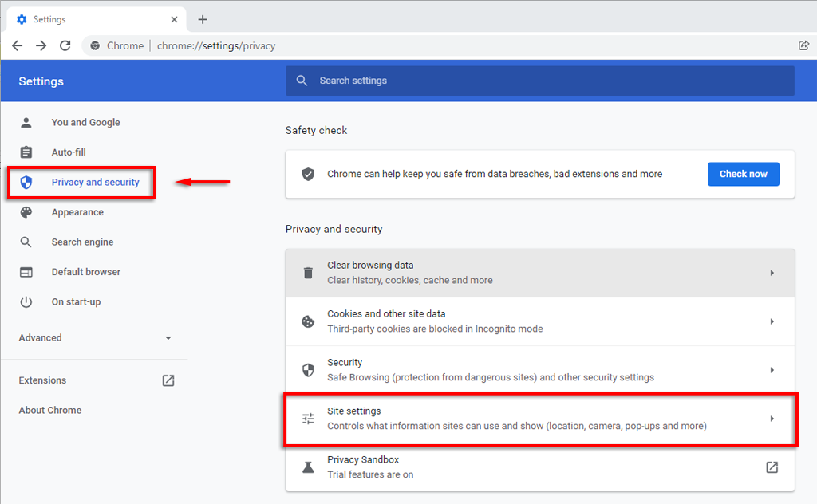
Task: Reload the page with refresh icon
Action: coord(65,45)
